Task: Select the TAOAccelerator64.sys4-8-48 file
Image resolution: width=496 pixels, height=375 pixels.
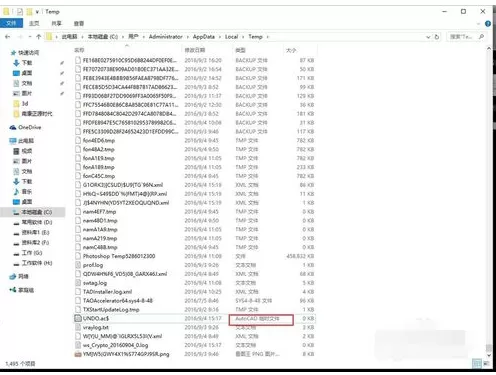Action: 118,301
